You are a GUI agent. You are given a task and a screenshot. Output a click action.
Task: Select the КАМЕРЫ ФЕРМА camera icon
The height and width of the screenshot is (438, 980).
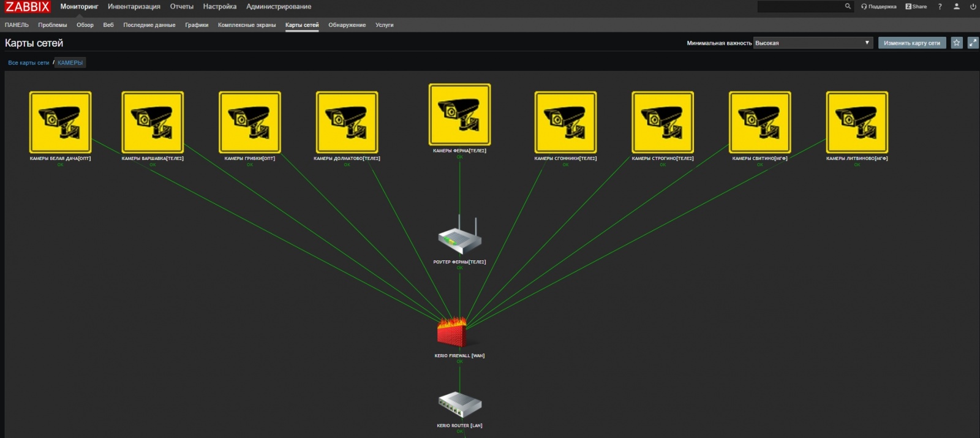point(459,115)
